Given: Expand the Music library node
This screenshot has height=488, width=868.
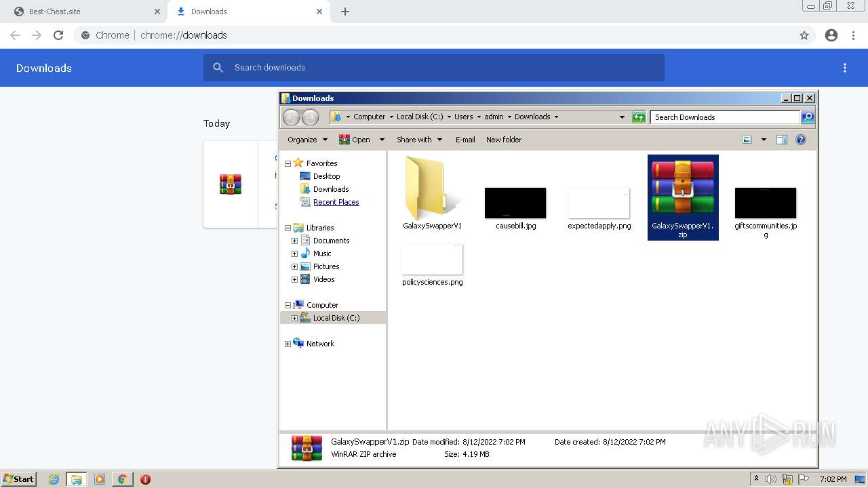Looking at the screenshot, I should pos(294,253).
